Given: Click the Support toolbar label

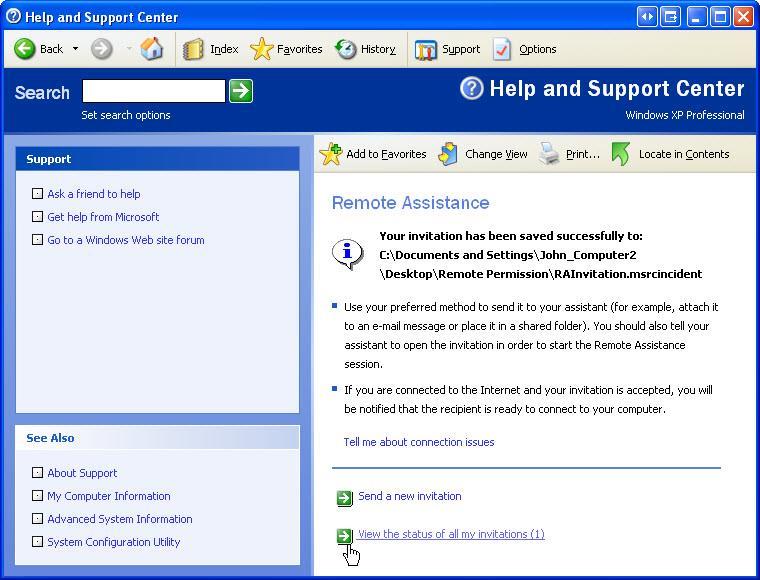Looking at the screenshot, I should coord(461,49).
